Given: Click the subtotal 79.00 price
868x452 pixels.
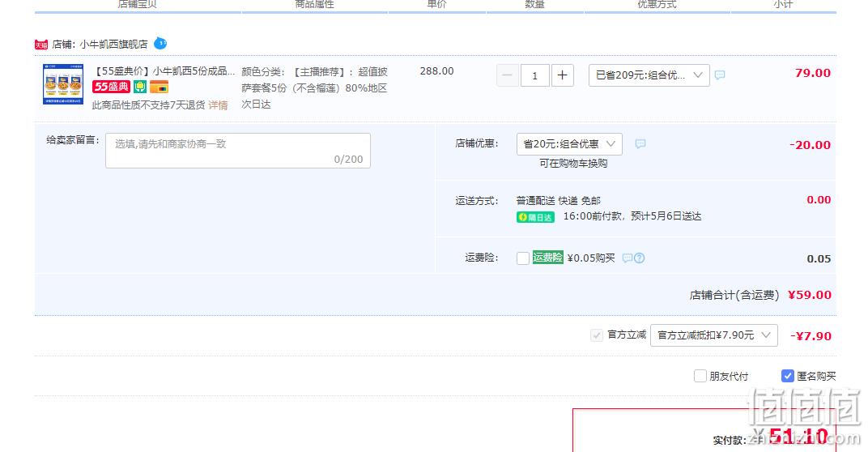Looking at the screenshot, I should [813, 73].
